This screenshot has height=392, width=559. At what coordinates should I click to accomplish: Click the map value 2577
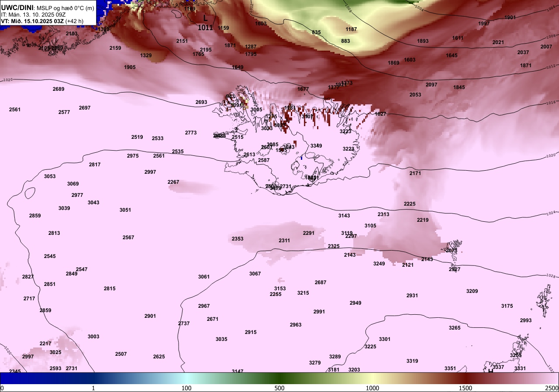pos(64,112)
